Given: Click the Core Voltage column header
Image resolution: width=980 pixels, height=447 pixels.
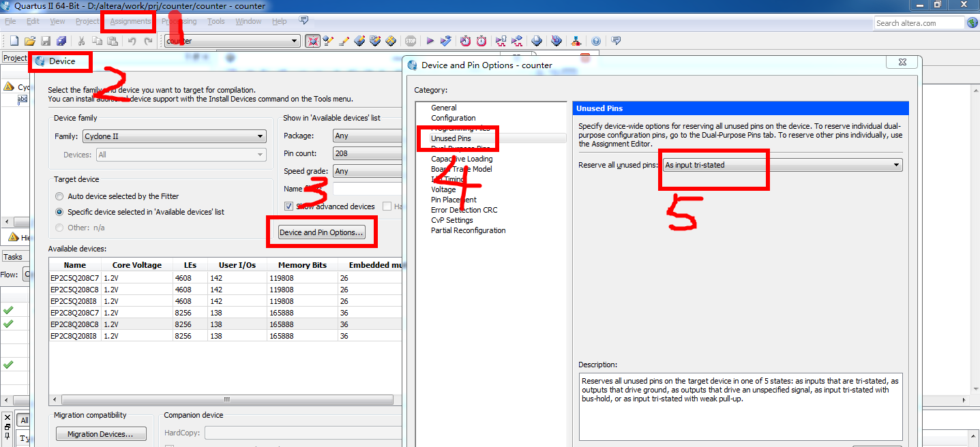Looking at the screenshot, I should tap(137, 265).
